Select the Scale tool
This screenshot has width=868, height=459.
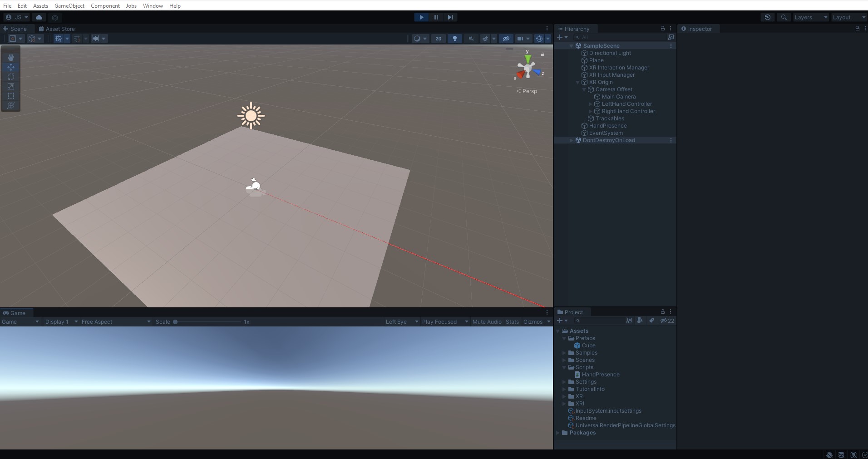(10, 87)
